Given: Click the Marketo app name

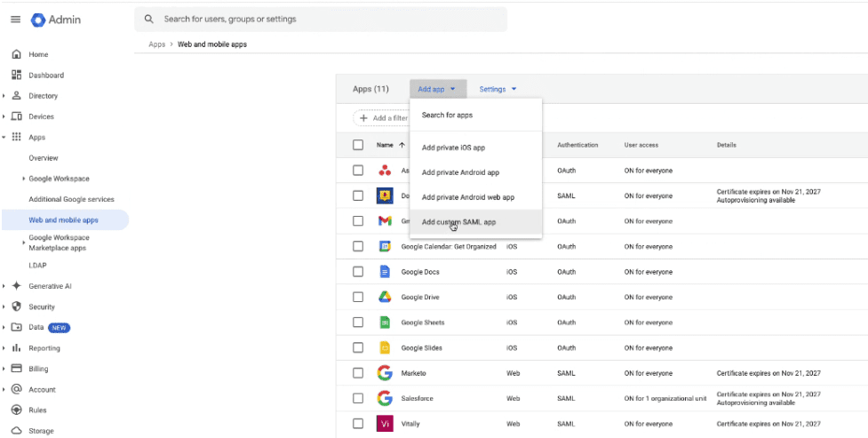Looking at the screenshot, I should [x=413, y=373].
